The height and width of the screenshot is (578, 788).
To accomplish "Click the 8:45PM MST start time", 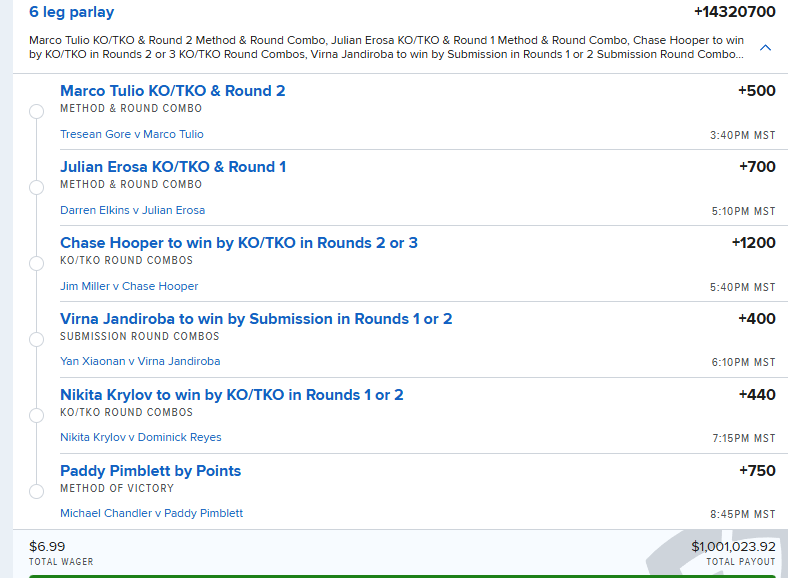I will point(742,514).
